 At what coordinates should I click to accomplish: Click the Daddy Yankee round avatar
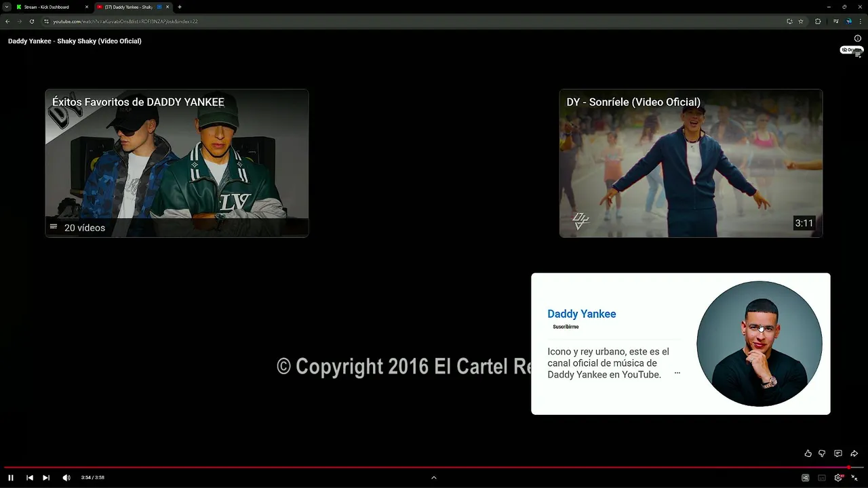point(759,344)
